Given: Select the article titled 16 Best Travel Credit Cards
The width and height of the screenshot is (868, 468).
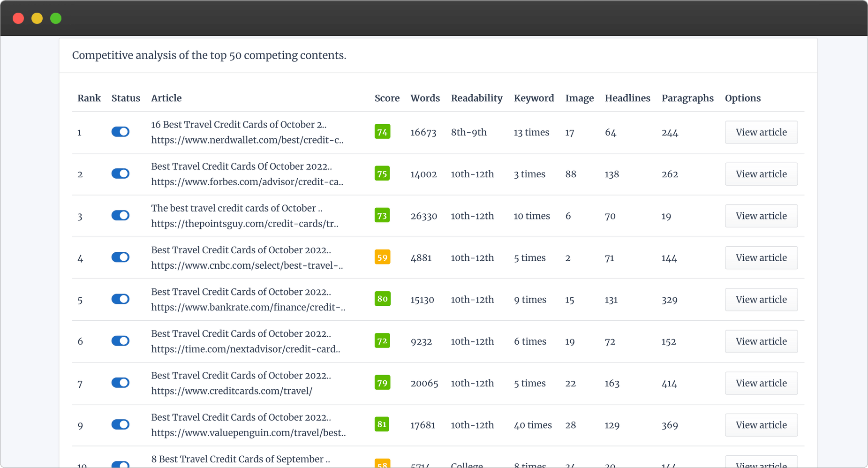Looking at the screenshot, I should point(239,124).
